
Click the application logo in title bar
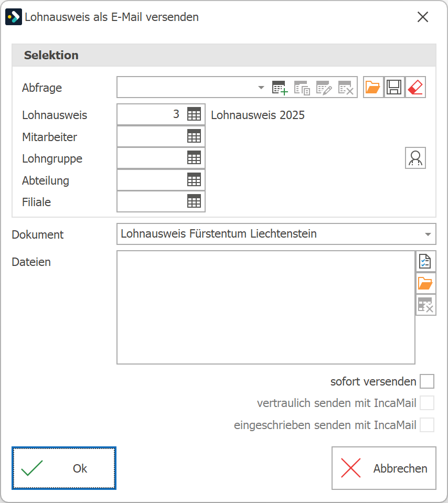[14, 17]
